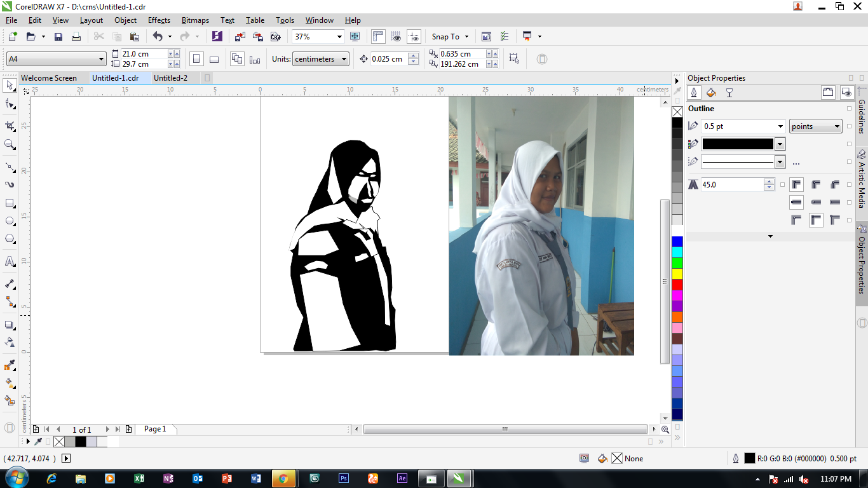Expand more outline options arrow
This screenshot has height=488, width=868.
coord(770,236)
